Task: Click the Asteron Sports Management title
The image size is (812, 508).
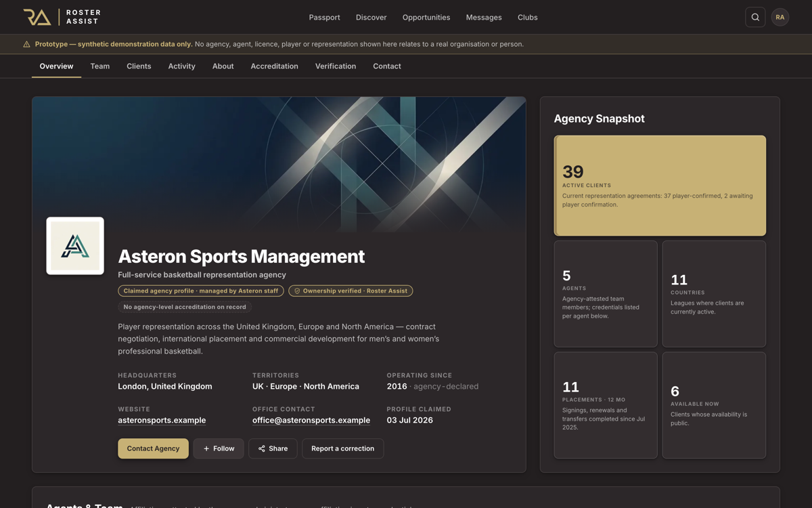Action: click(x=241, y=256)
